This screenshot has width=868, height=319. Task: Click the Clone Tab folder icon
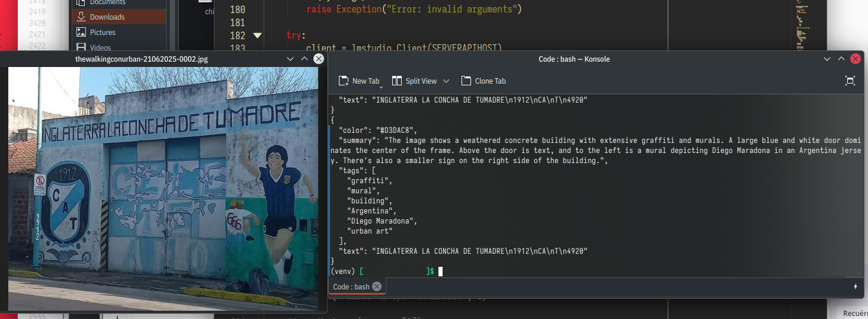[x=466, y=81]
